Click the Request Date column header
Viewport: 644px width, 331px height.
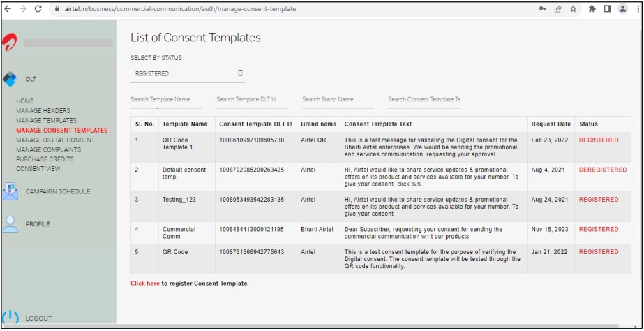tap(551, 124)
